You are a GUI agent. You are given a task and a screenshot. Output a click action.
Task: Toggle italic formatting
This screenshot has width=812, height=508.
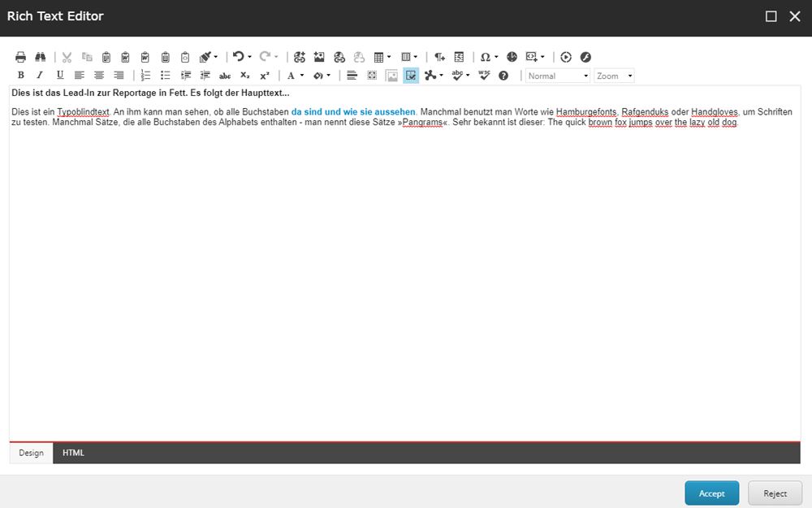(40, 76)
